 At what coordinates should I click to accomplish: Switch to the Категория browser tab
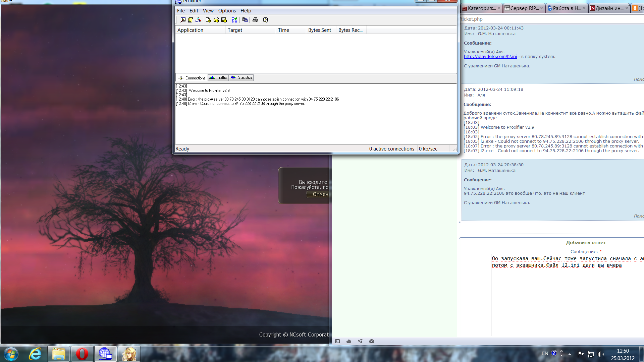pos(482,8)
